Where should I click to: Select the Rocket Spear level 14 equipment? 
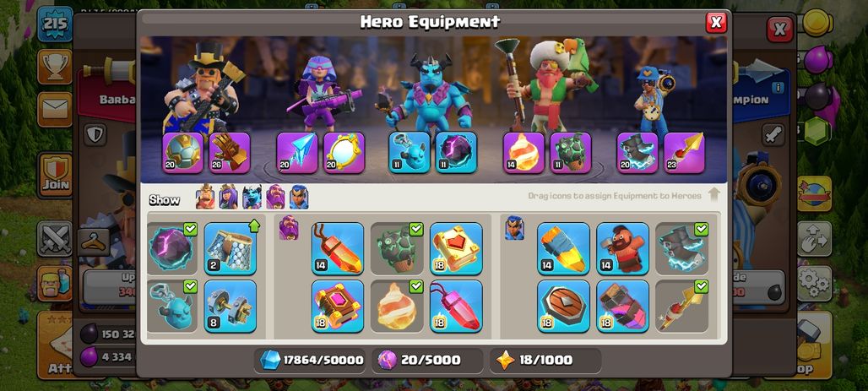tap(563, 248)
